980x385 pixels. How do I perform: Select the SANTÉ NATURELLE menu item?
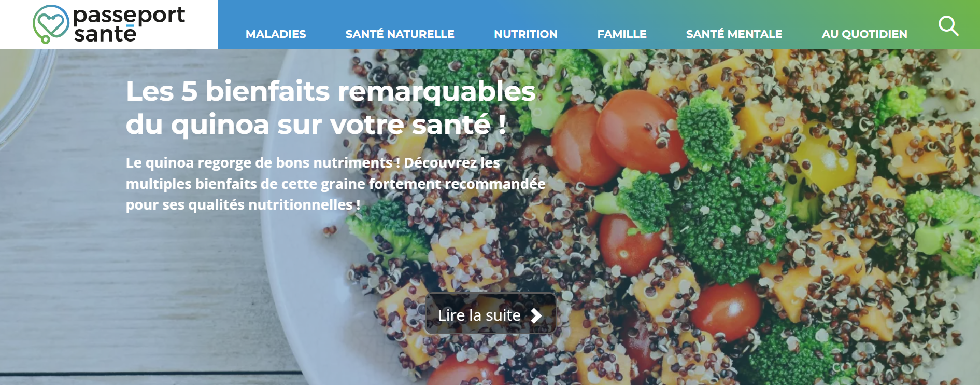point(400,34)
